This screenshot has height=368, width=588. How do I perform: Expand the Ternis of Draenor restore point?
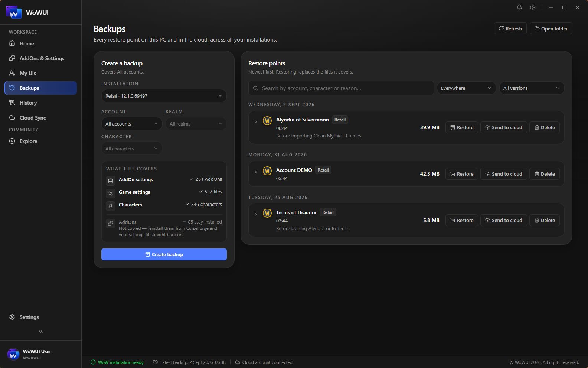(x=255, y=214)
